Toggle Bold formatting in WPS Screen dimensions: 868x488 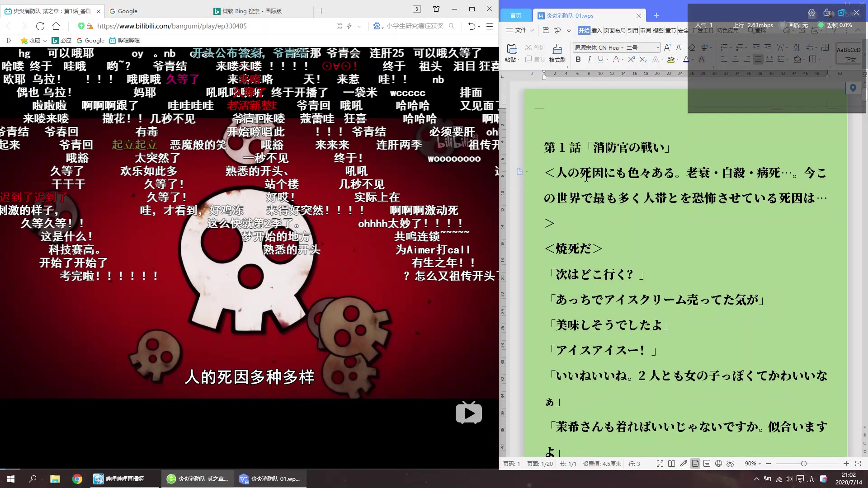click(578, 59)
